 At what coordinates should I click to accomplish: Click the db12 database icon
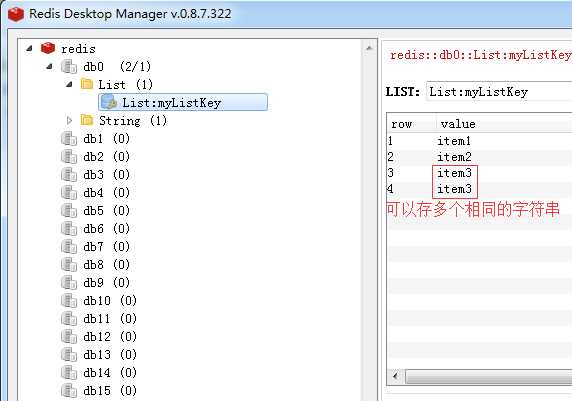click(69, 337)
